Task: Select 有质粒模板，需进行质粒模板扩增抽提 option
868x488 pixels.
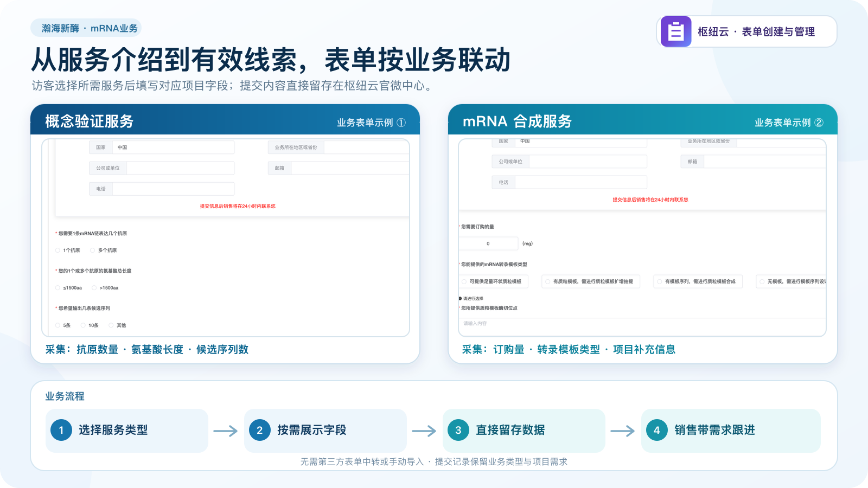Action: [591, 281]
